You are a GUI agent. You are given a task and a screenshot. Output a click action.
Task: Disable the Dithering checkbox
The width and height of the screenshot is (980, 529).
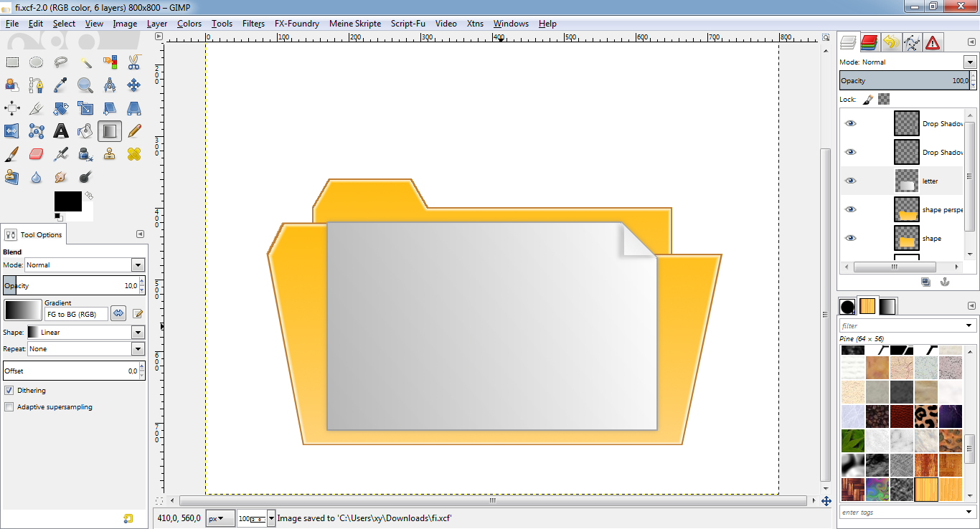(9, 390)
